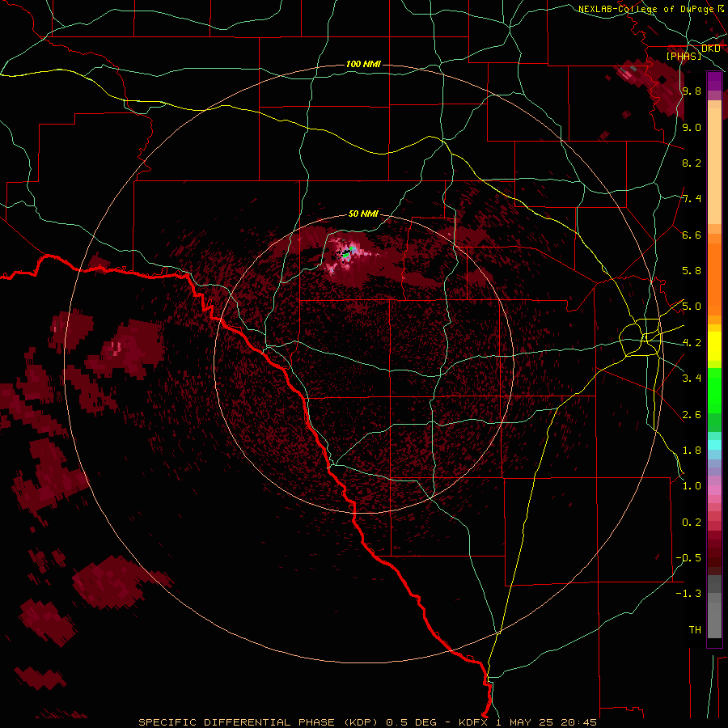The image size is (728, 728).
Task: Click the 100 NMI range ring label
Action: [363, 64]
